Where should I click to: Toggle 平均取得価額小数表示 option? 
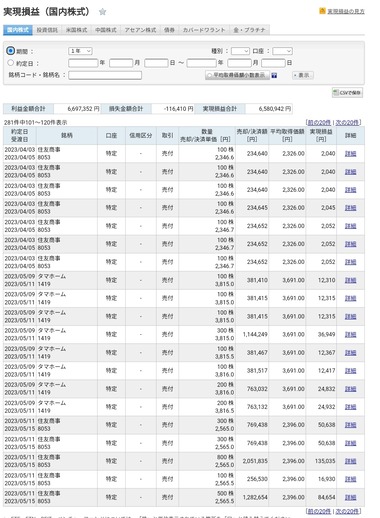[237, 75]
